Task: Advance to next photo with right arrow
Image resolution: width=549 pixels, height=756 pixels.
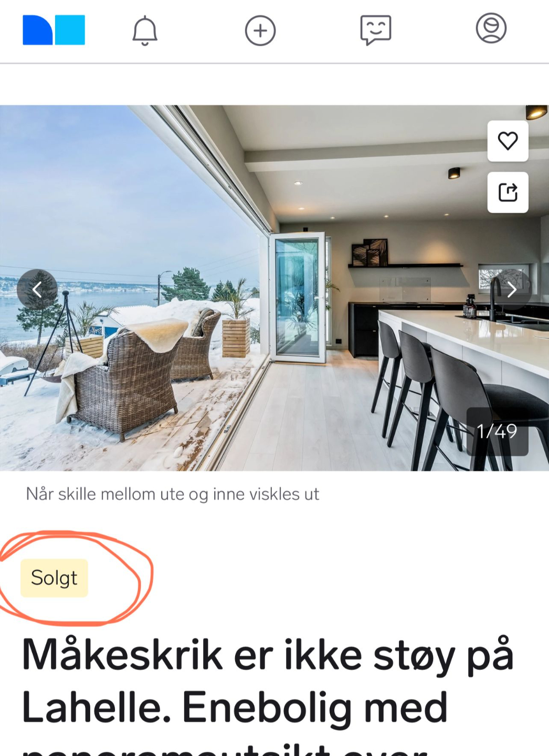Action: pyautogui.click(x=511, y=289)
